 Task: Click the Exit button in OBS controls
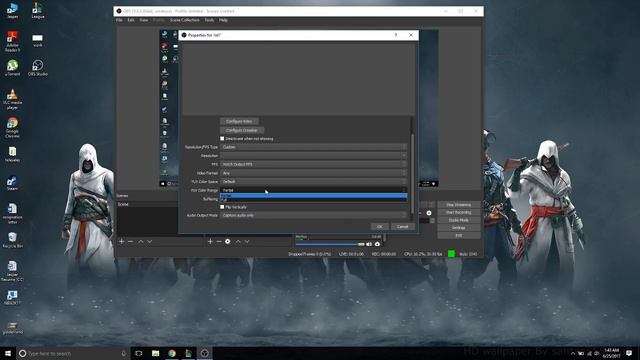[x=458, y=236]
